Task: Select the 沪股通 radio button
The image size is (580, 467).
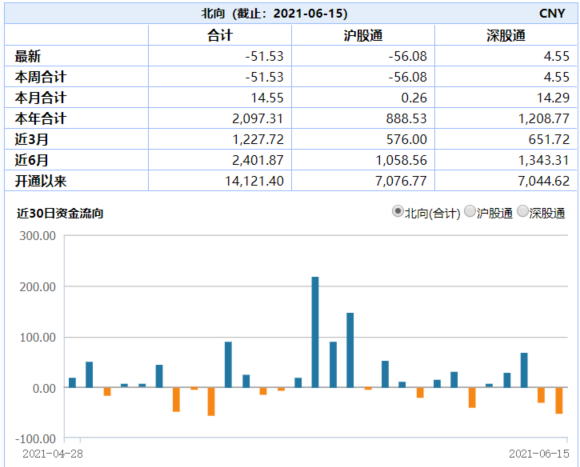Action: (469, 212)
